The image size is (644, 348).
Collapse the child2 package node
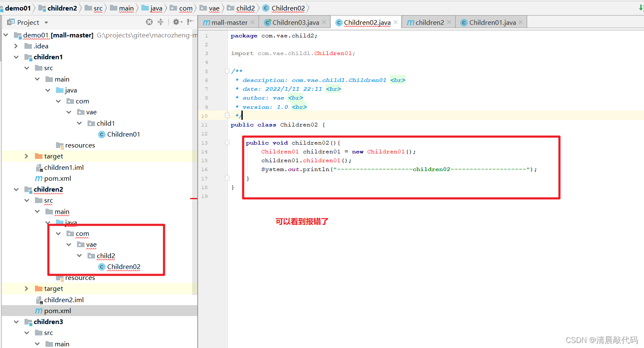(x=79, y=256)
